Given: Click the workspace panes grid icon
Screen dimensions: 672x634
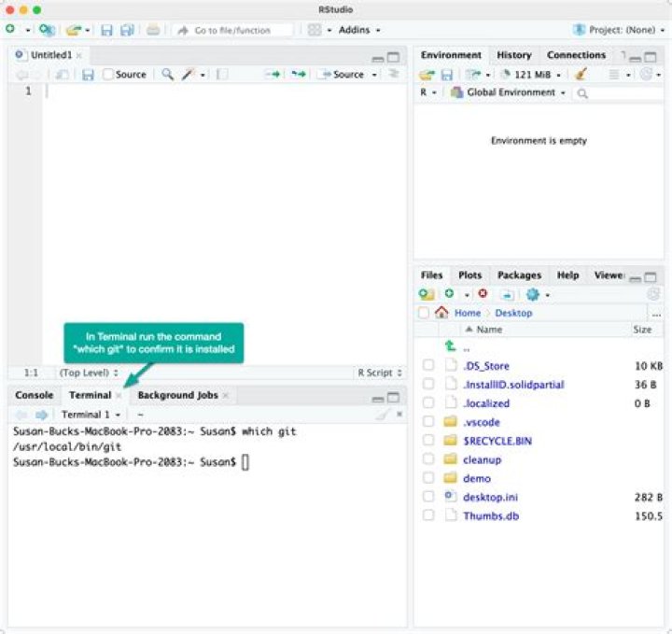Looking at the screenshot, I should pyautogui.click(x=315, y=30).
